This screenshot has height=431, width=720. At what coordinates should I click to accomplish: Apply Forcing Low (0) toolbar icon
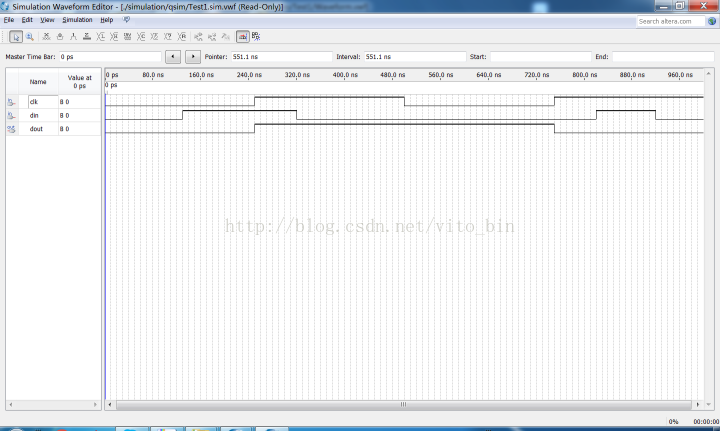(60, 37)
